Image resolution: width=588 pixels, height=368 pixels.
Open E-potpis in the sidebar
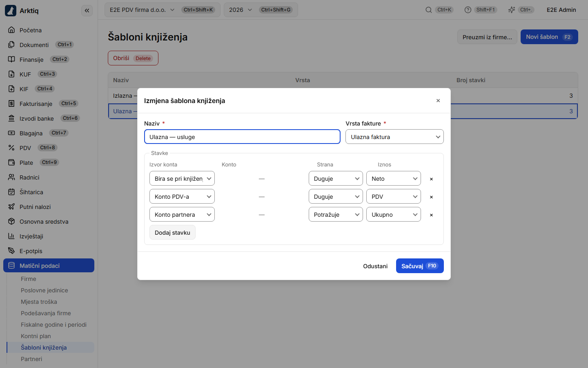pyautogui.click(x=49, y=251)
